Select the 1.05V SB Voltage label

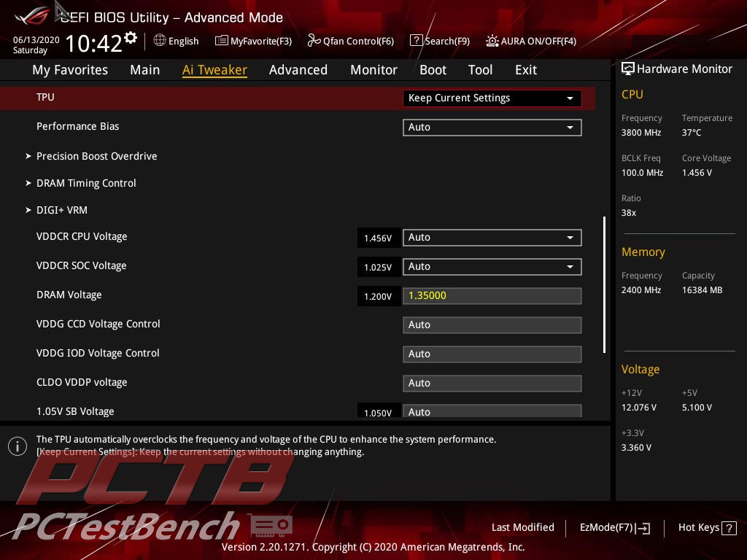point(75,411)
